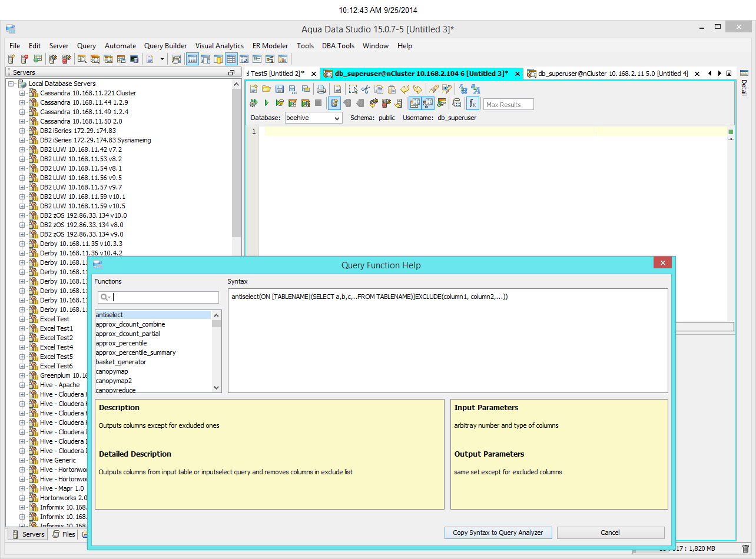Close the Untitled 3 query tab
756x559 pixels.
tap(517, 74)
